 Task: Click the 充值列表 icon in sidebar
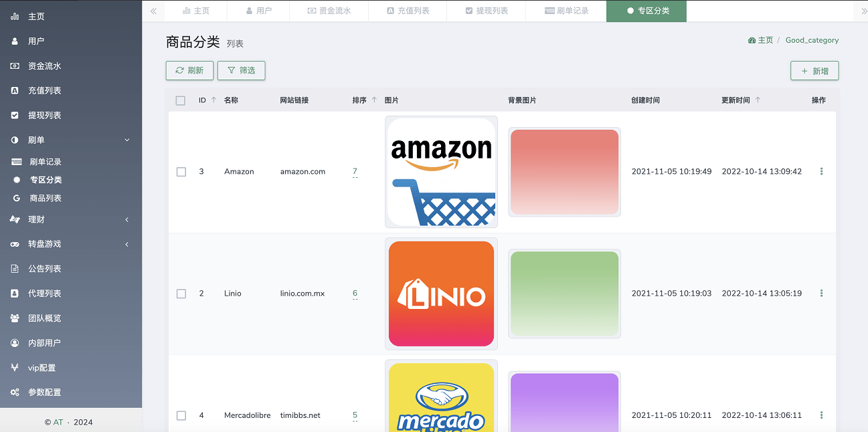coord(15,91)
